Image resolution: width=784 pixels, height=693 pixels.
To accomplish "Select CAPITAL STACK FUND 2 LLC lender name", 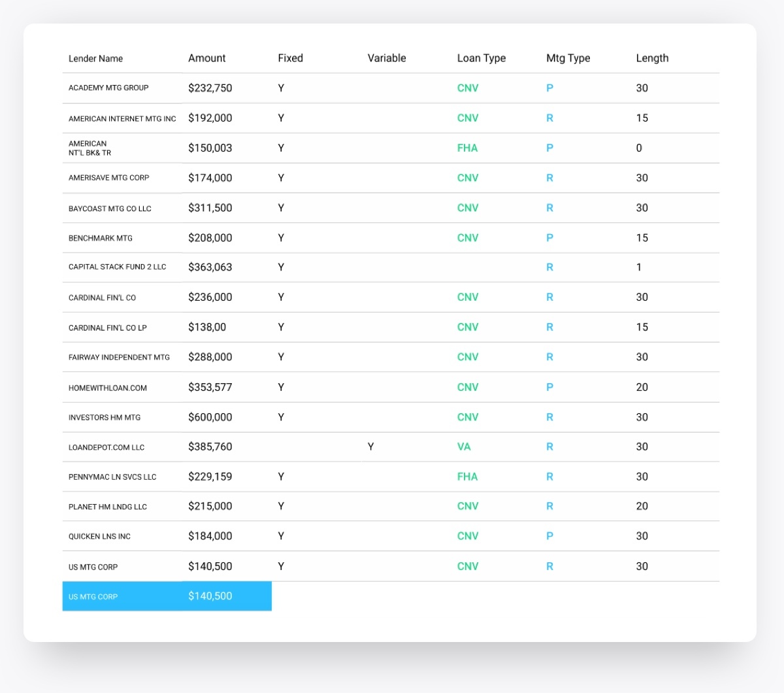I will 117,267.
